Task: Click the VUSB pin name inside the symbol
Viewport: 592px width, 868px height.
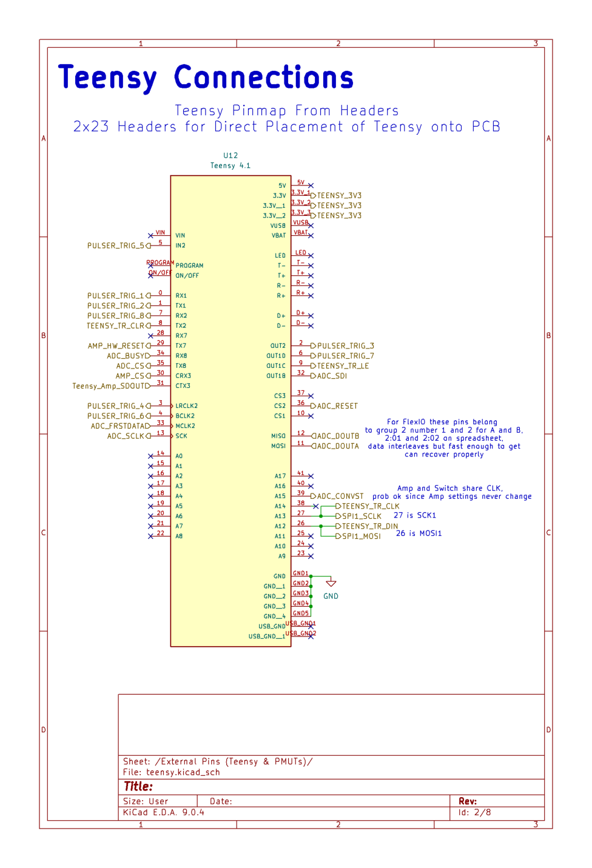Action: click(x=278, y=225)
